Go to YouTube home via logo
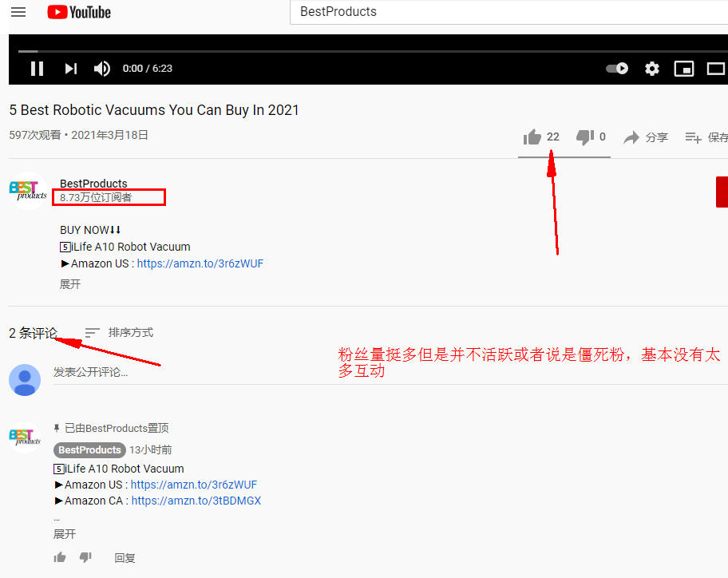 click(x=79, y=12)
